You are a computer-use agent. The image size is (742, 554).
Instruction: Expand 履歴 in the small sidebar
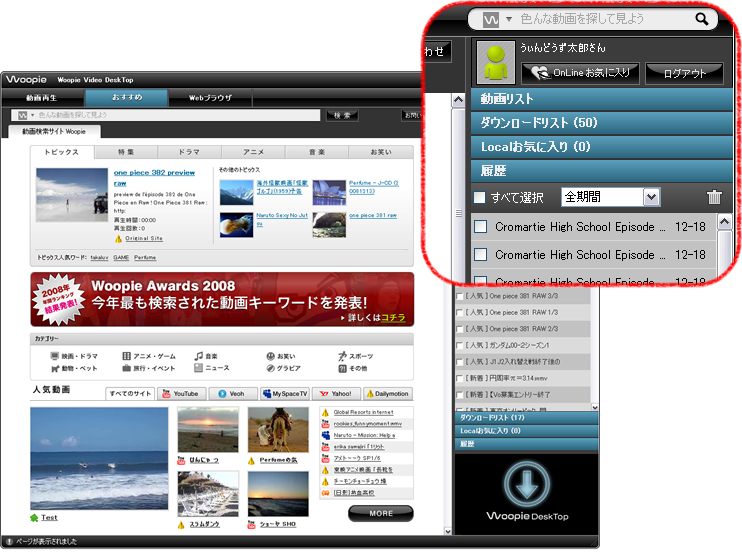(x=526, y=444)
